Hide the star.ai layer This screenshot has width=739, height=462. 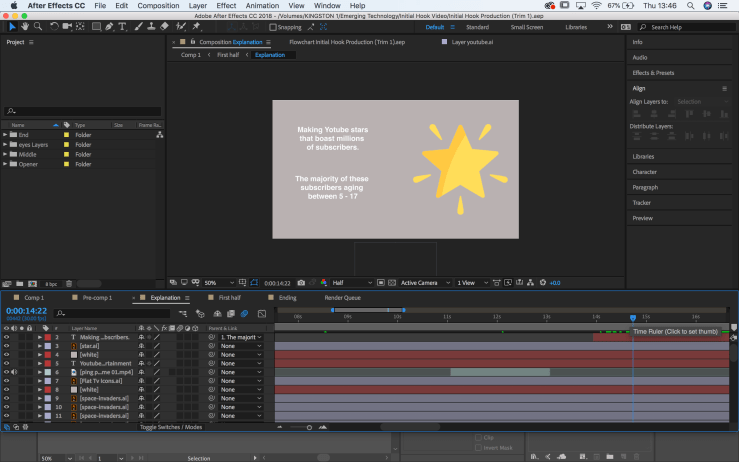point(7,346)
